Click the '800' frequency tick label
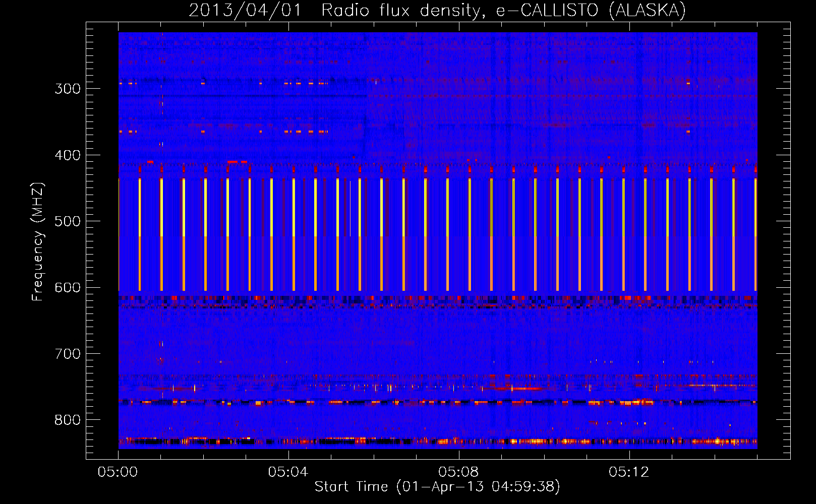Screen dimensions: 816x504 [68, 420]
